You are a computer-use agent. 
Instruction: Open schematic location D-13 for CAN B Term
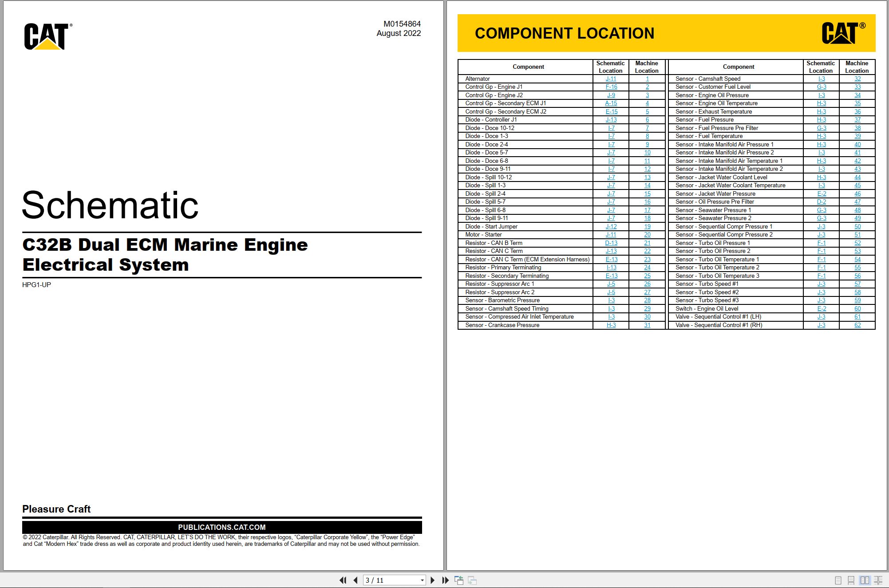[611, 243]
